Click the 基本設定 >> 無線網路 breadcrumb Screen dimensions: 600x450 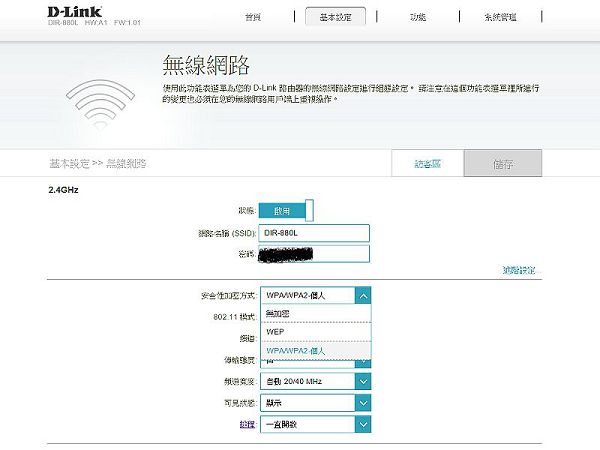tap(98, 164)
